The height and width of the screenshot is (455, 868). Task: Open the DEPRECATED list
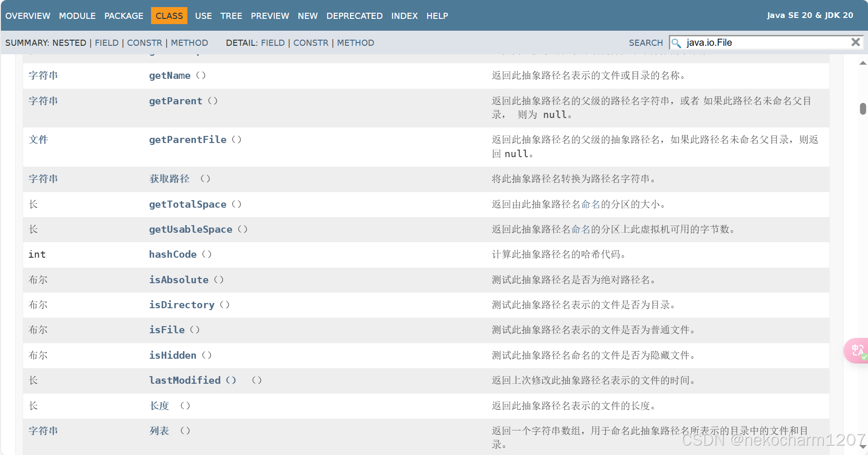354,16
